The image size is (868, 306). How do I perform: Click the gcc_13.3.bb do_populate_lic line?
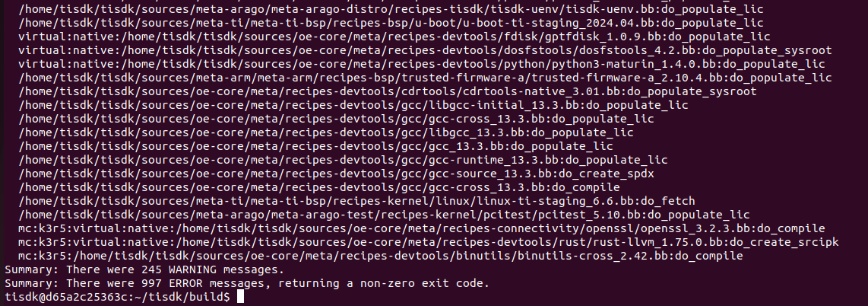pyautogui.click(x=316, y=146)
